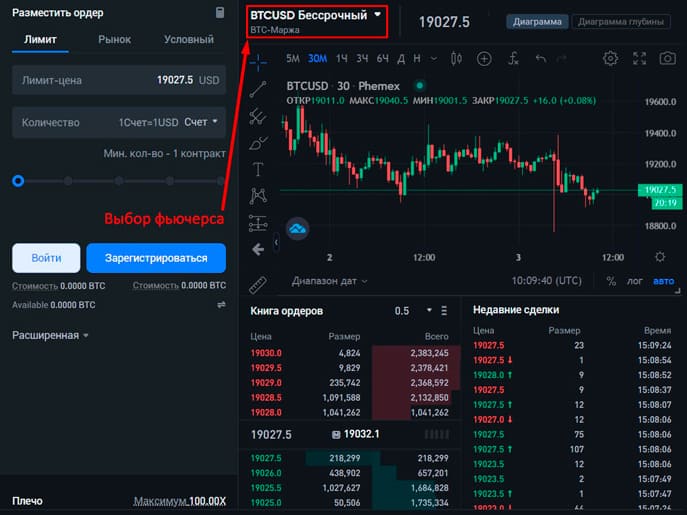This screenshot has width=687, height=515.
Task: Select the forecast position tool
Action: point(258,223)
